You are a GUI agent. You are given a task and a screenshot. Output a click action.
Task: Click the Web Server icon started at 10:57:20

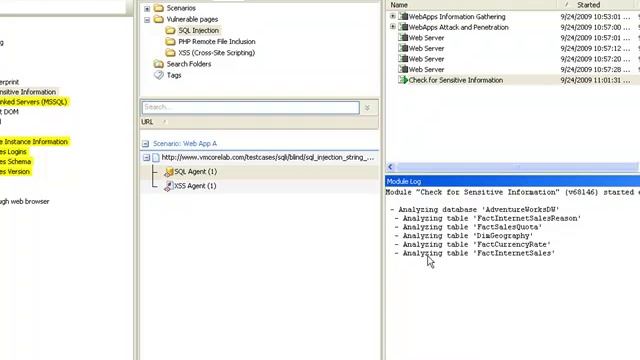coord(403,59)
